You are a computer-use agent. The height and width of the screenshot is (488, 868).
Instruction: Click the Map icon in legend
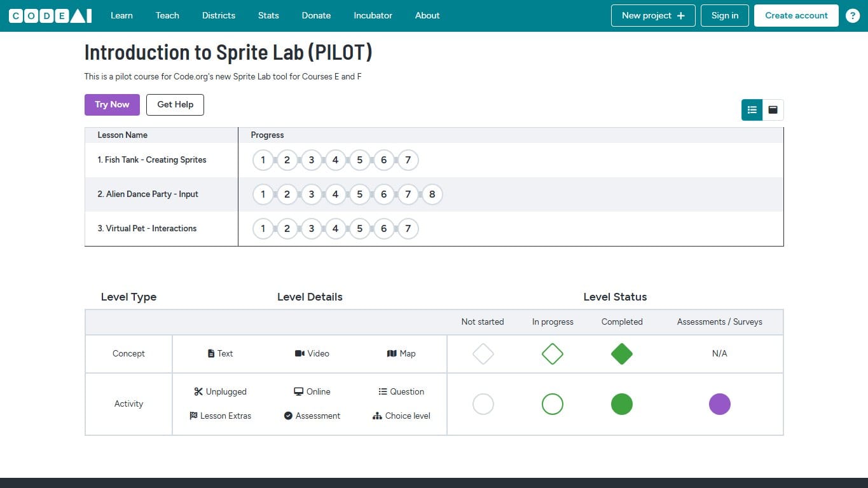392,353
